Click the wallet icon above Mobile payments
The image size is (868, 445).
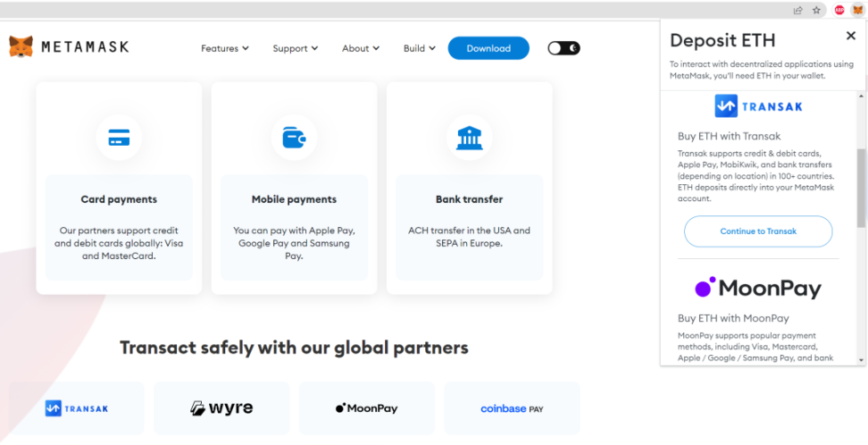point(294,138)
